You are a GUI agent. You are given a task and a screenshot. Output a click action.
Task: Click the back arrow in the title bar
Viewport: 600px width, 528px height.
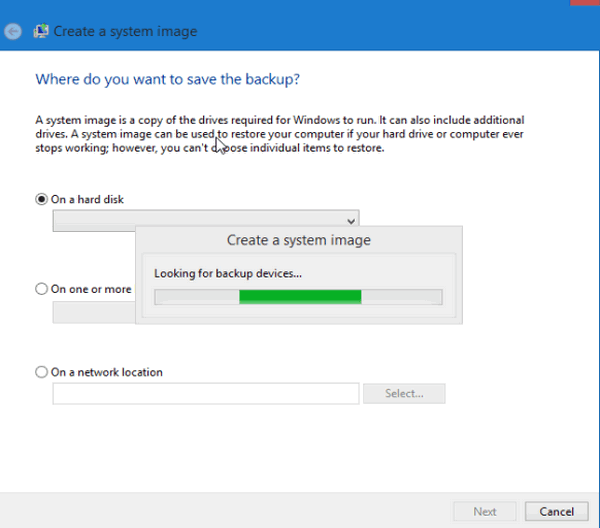13,31
